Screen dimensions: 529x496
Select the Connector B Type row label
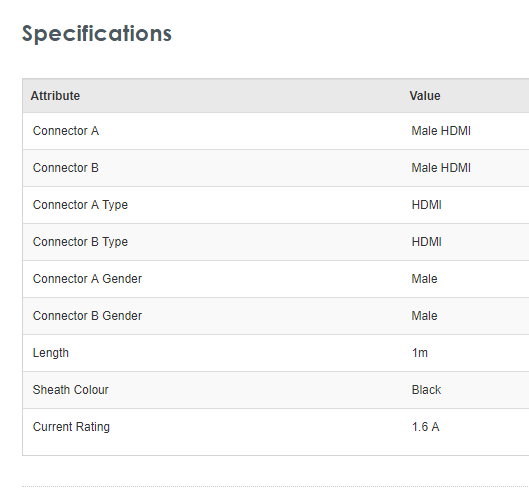(80, 242)
